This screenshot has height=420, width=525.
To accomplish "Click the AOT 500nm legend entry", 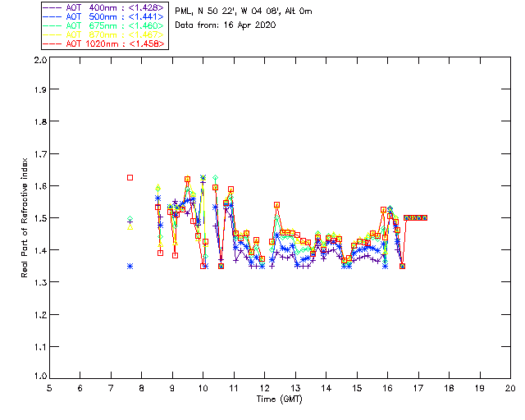I will 104,16.
